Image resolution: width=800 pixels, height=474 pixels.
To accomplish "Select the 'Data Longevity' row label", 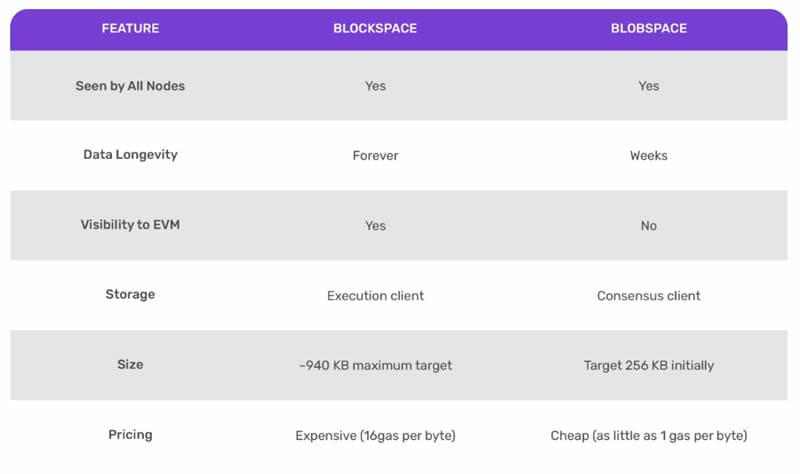I will coord(130,155).
